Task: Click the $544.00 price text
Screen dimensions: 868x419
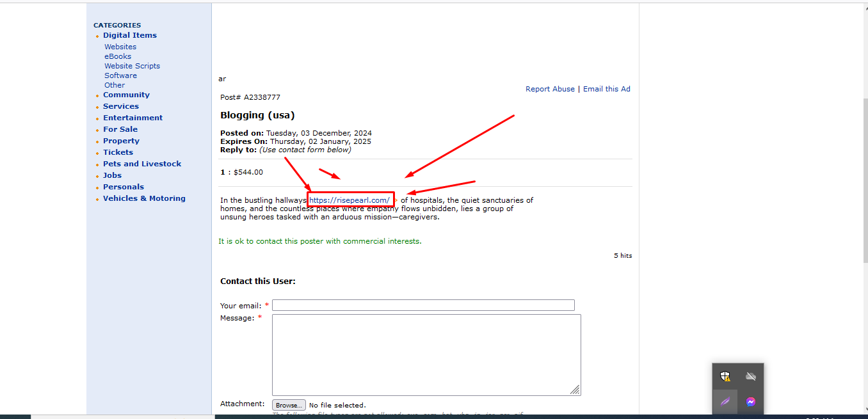Action: pos(248,172)
